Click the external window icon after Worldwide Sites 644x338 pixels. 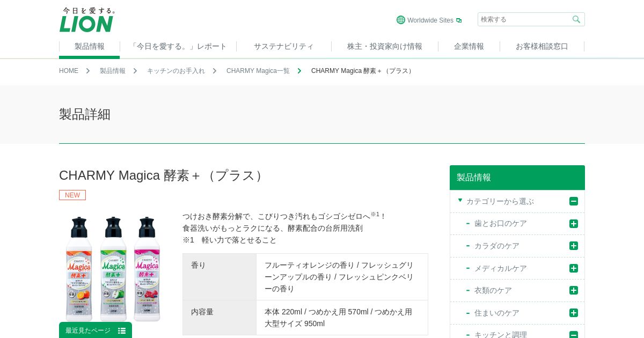(459, 20)
